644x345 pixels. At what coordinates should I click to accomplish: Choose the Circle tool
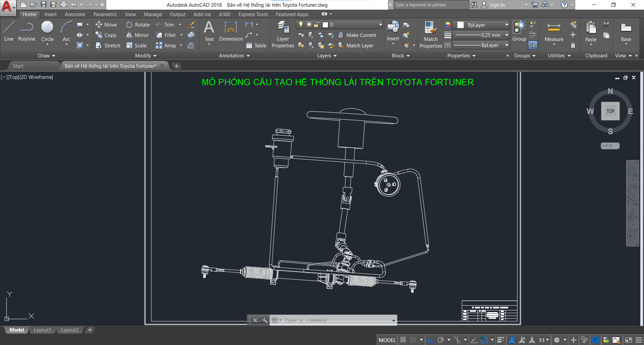tap(47, 31)
